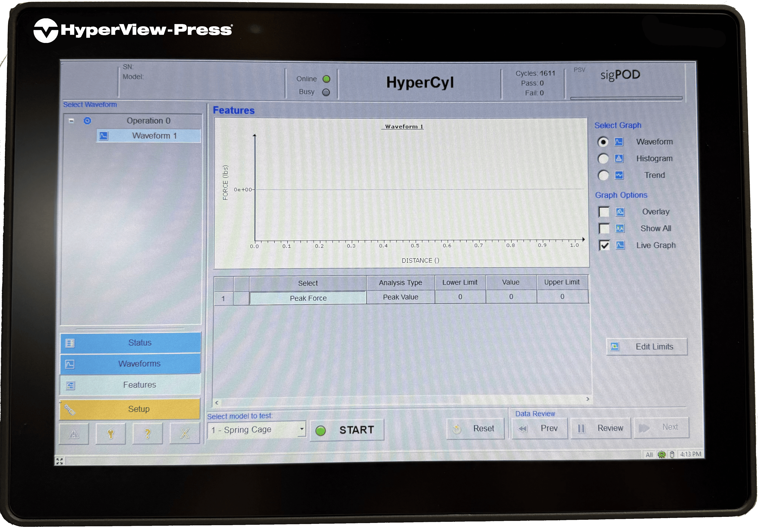The width and height of the screenshot is (760, 532).
Task: Click the Show All graph option icon
Action: 620,229
